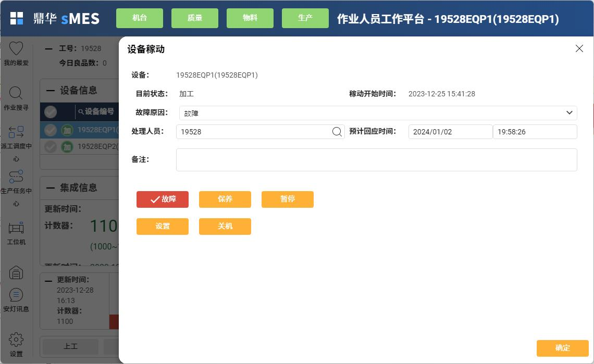Click magnifier beside 设备编号 column header
The image size is (594, 364).
tap(81, 111)
